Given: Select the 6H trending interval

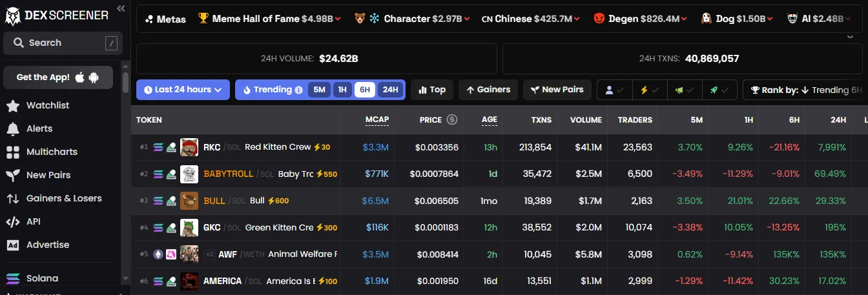Looking at the screenshot, I should [365, 90].
